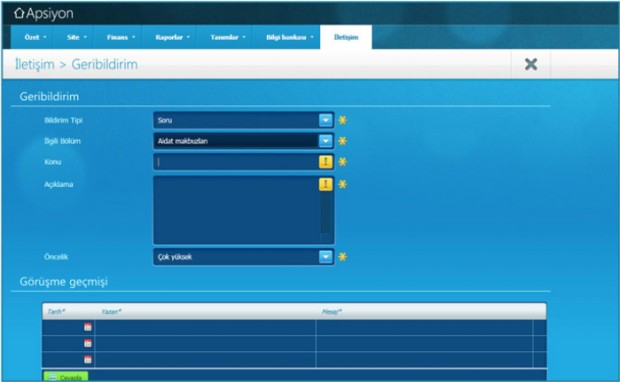Open the Raporlar menu
The image size is (620, 382).
click(x=172, y=37)
